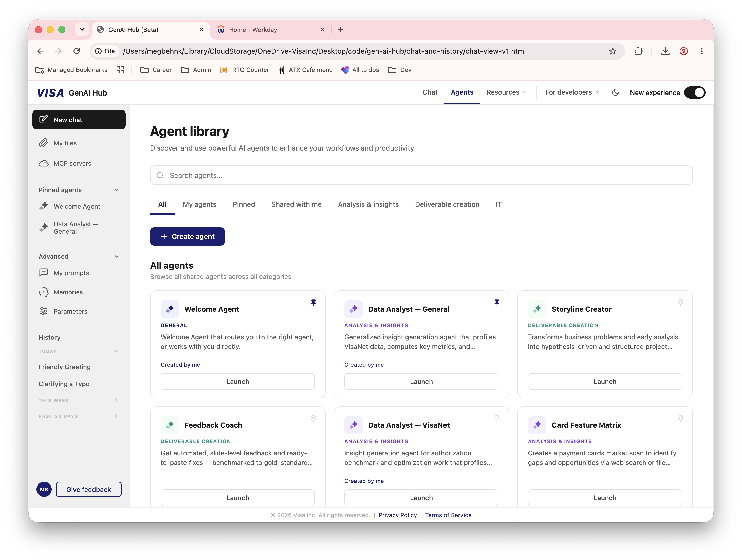The width and height of the screenshot is (742, 560).
Task: Pin Data Analyst — VisaNet card
Action: click(x=497, y=419)
